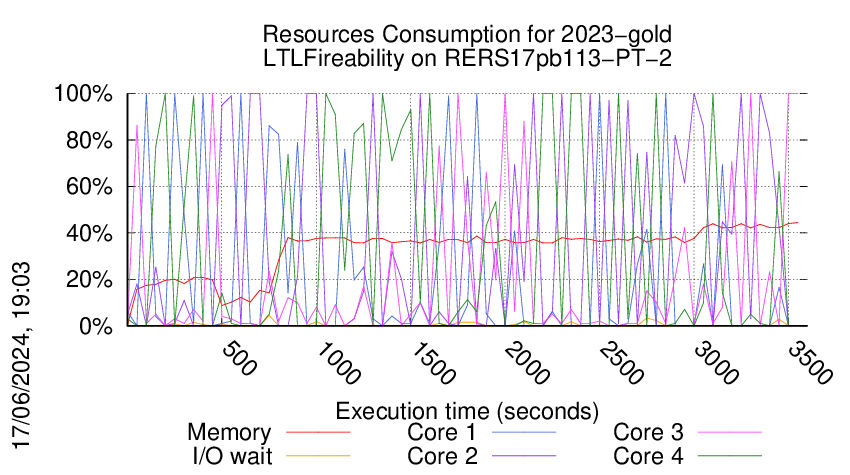Click the 0% y-axis label
Image resolution: width=850 pixels, height=475 pixels.
[95, 326]
